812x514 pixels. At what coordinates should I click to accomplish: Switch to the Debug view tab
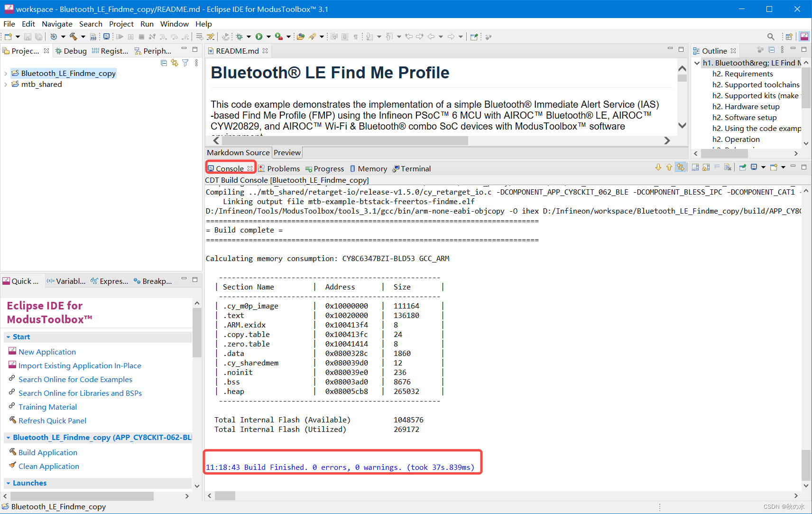pos(71,51)
